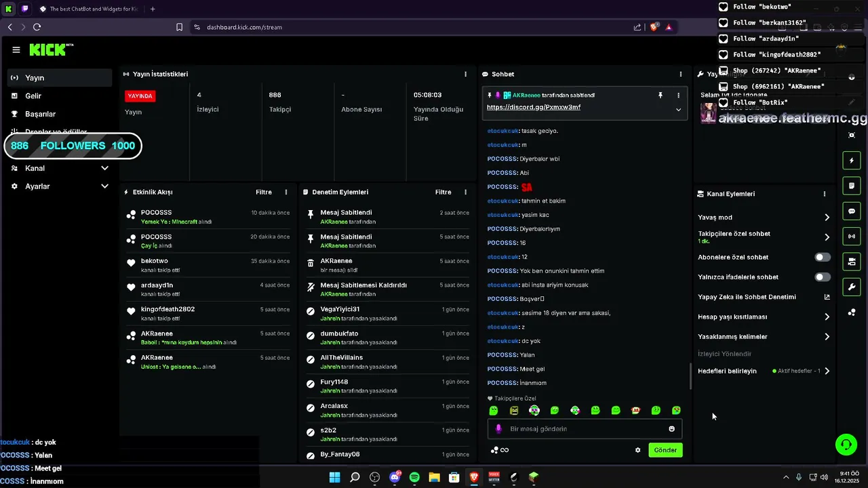Click the YAYINDA live badge
Screen dimensions: 868x488
(140, 96)
